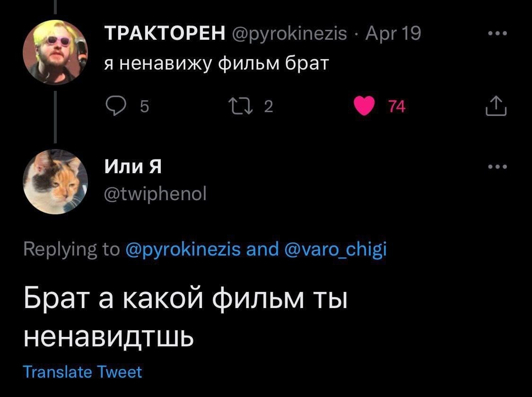
Task: Open more options on the ТРАКТОРЕН tweet
Action: [x=497, y=34]
